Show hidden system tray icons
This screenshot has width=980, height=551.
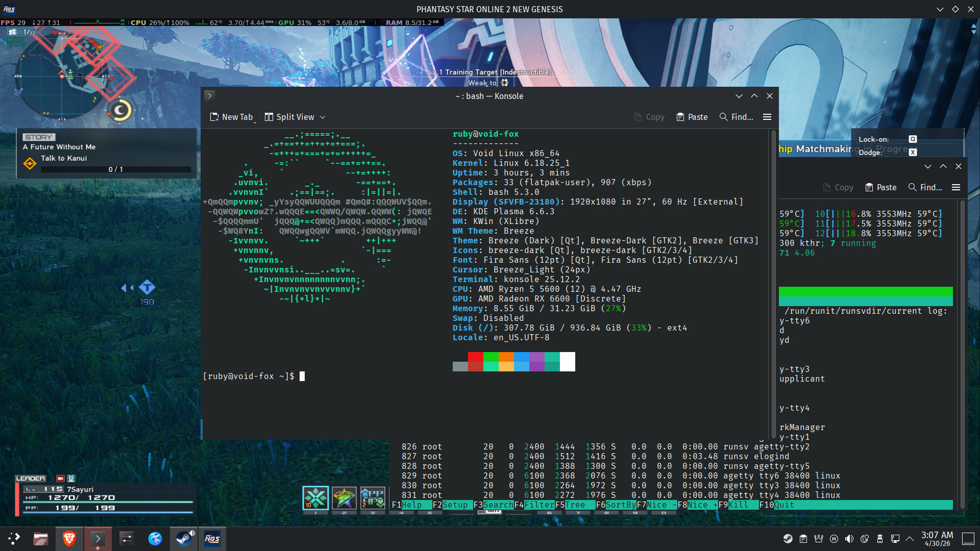pyautogui.click(x=910, y=539)
